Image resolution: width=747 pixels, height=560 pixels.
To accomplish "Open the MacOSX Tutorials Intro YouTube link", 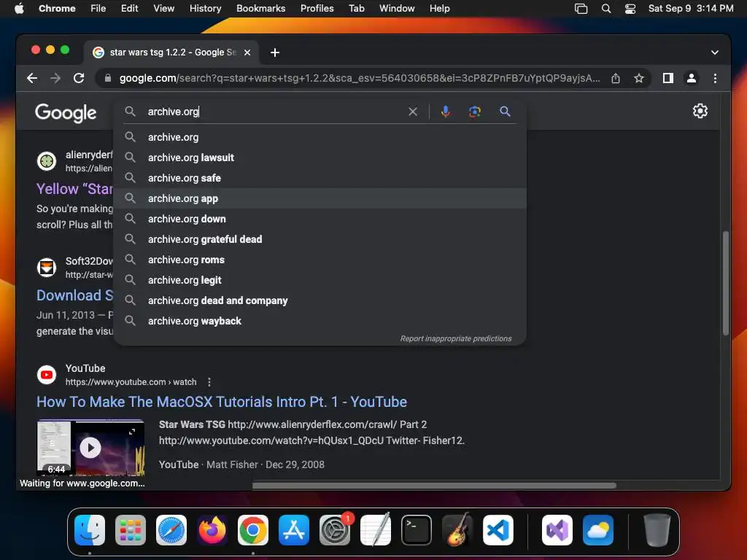I will pyautogui.click(x=222, y=402).
